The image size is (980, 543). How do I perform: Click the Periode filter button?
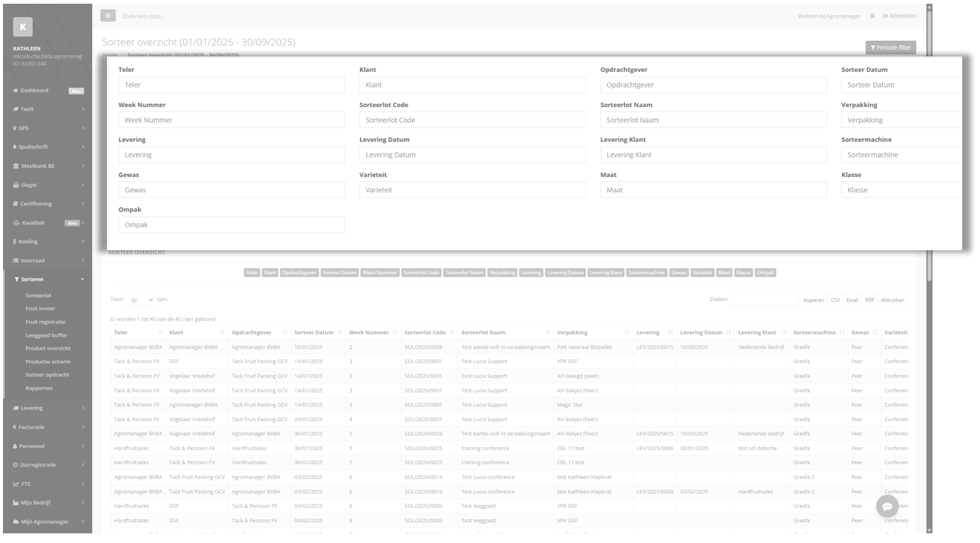click(x=890, y=48)
